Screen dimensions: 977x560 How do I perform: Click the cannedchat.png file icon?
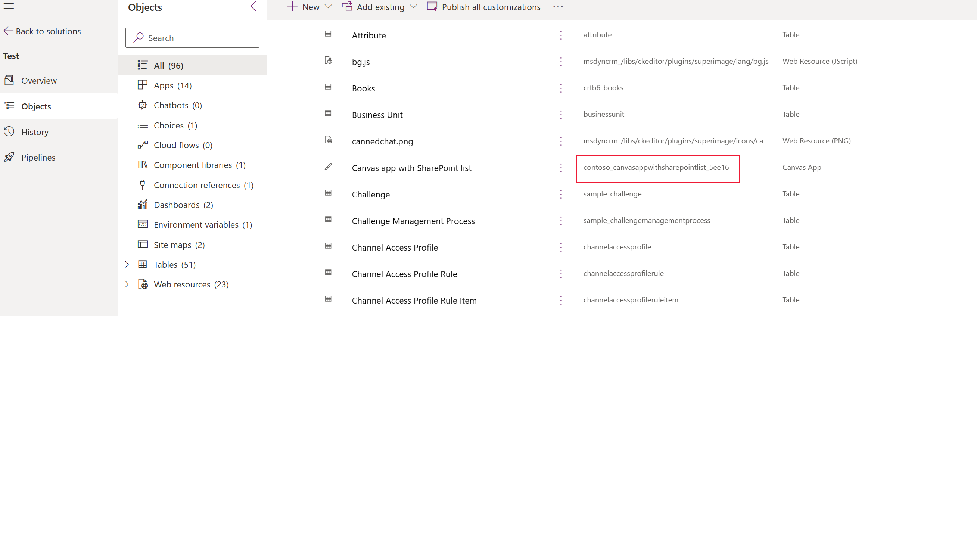pos(328,140)
